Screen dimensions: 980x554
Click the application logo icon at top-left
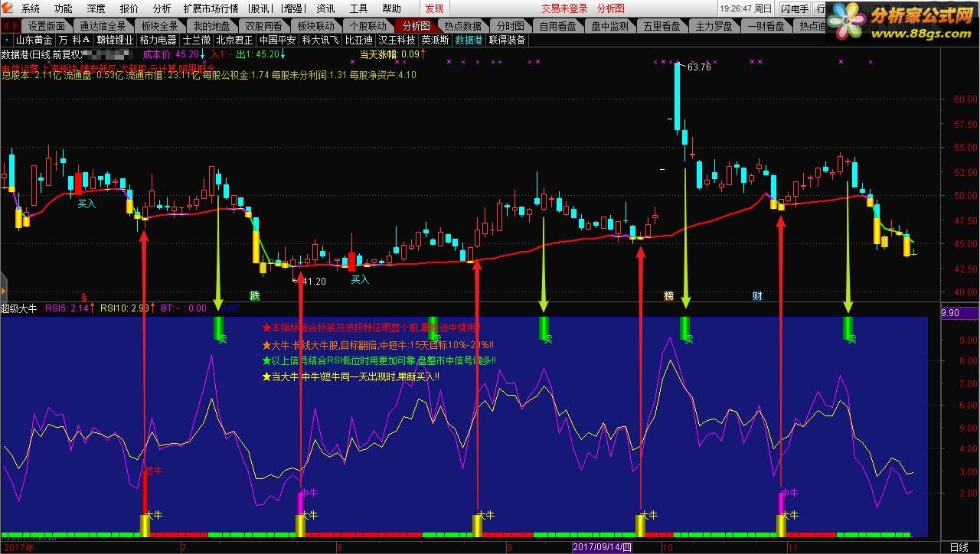[x=8, y=8]
